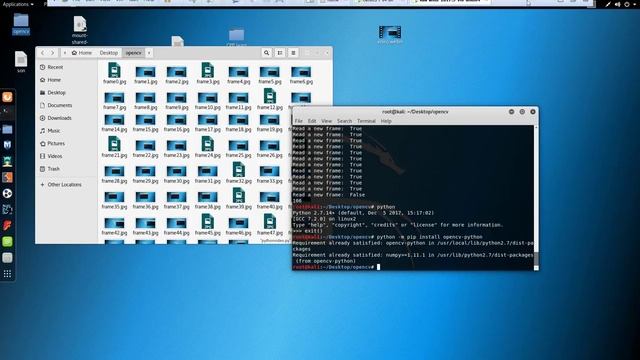Click terminal prompt input line
The width and height of the screenshot is (640, 360).
click(x=413, y=267)
